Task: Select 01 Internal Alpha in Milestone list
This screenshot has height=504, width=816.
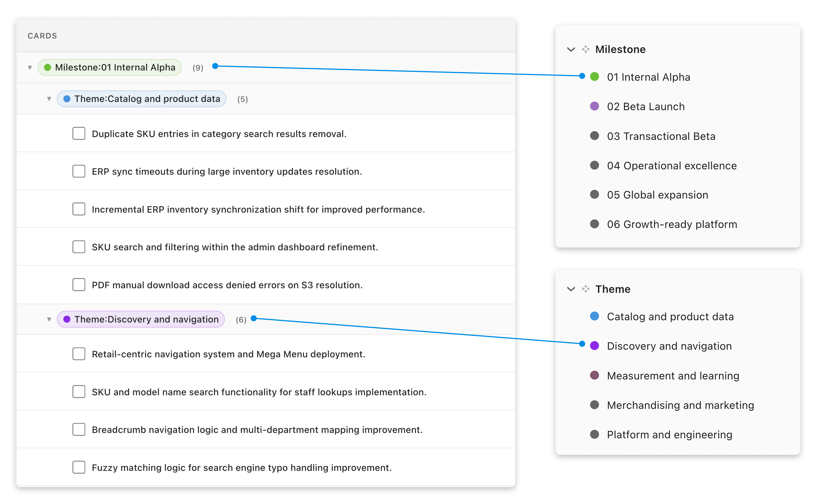Action: tap(648, 77)
